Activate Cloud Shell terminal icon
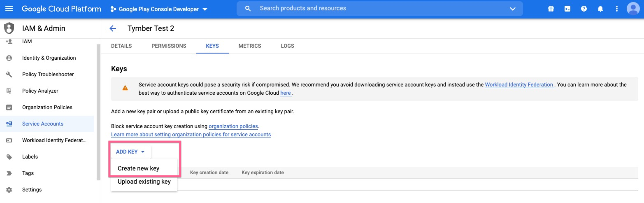644x203 pixels. point(567,9)
